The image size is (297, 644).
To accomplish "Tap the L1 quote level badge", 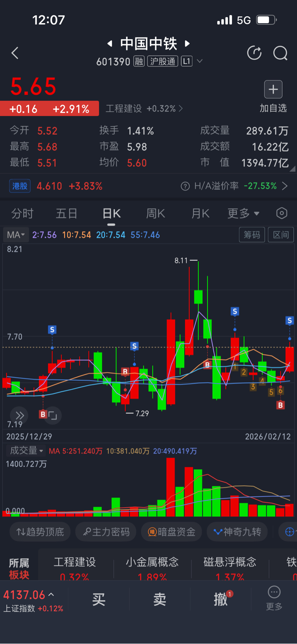I will (186, 61).
